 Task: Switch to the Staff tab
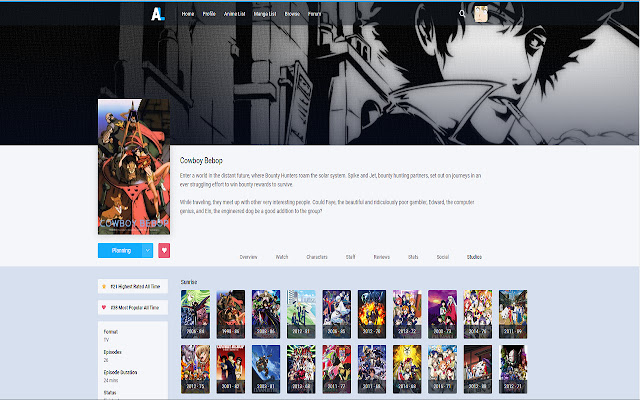[350, 257]
